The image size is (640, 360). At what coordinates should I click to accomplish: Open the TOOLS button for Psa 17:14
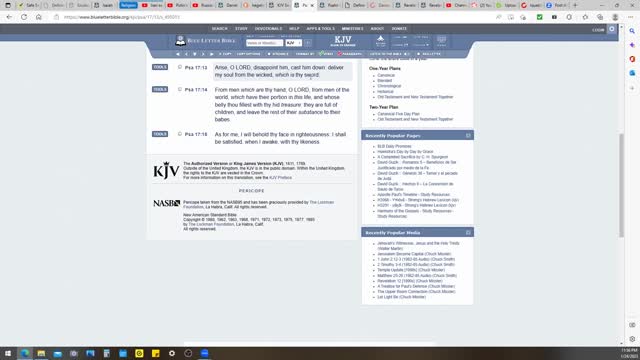coord(160,89)
